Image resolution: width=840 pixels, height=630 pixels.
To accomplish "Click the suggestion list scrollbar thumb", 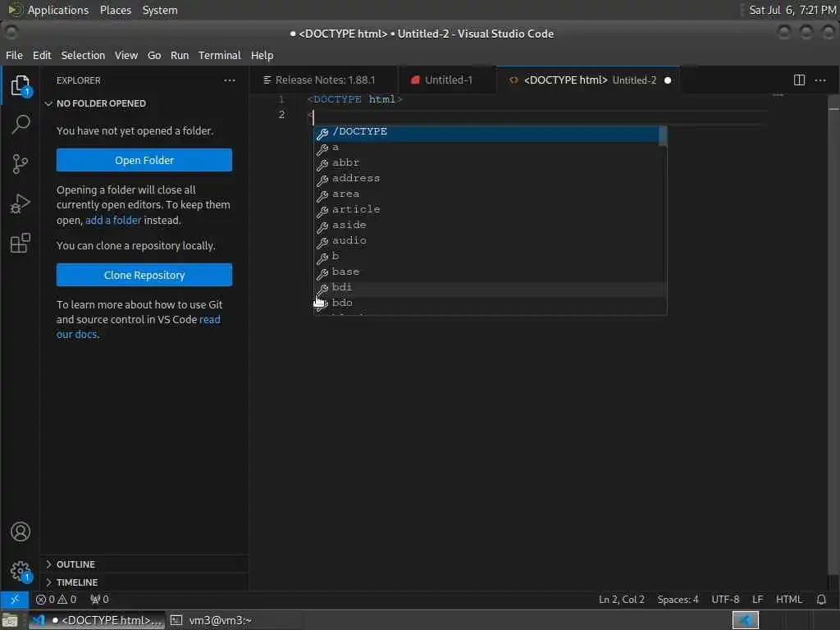I will [663, 136].
